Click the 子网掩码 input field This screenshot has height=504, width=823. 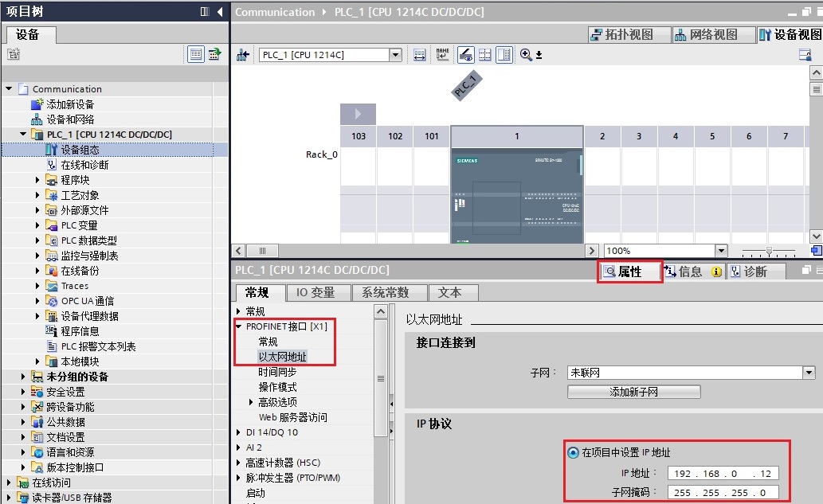pos(723,493)
